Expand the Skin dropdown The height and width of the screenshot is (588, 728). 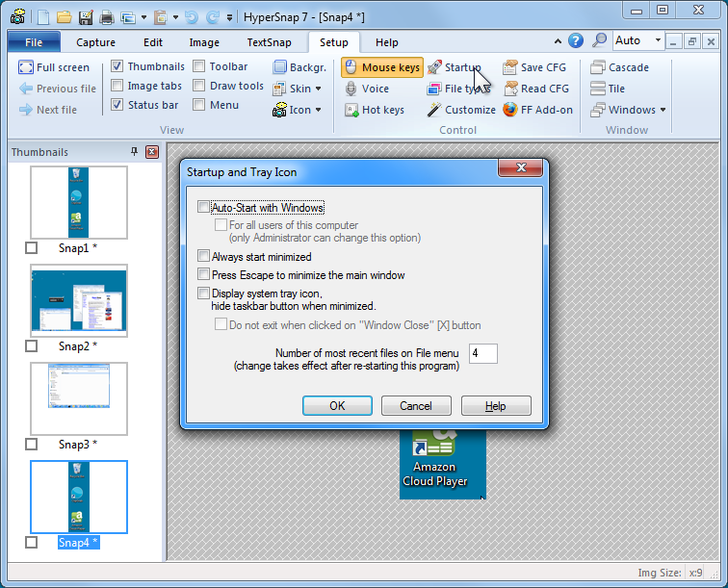point(298,89)
